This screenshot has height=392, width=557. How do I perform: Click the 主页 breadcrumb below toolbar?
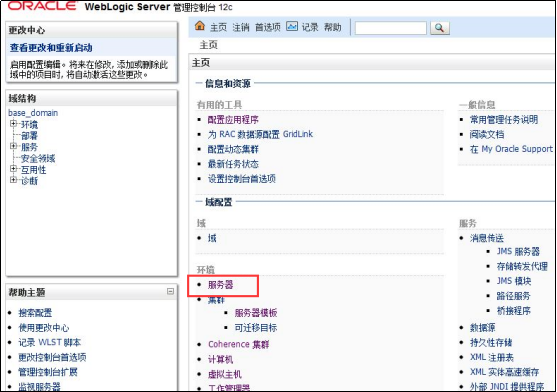click(x=209, y=45)
